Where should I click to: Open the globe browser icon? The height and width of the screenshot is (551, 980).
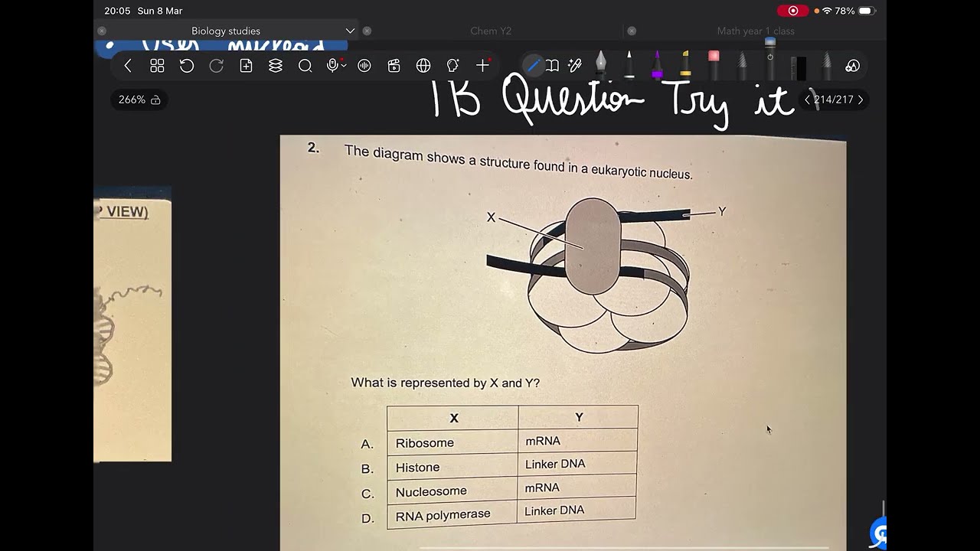click(423, 66)
